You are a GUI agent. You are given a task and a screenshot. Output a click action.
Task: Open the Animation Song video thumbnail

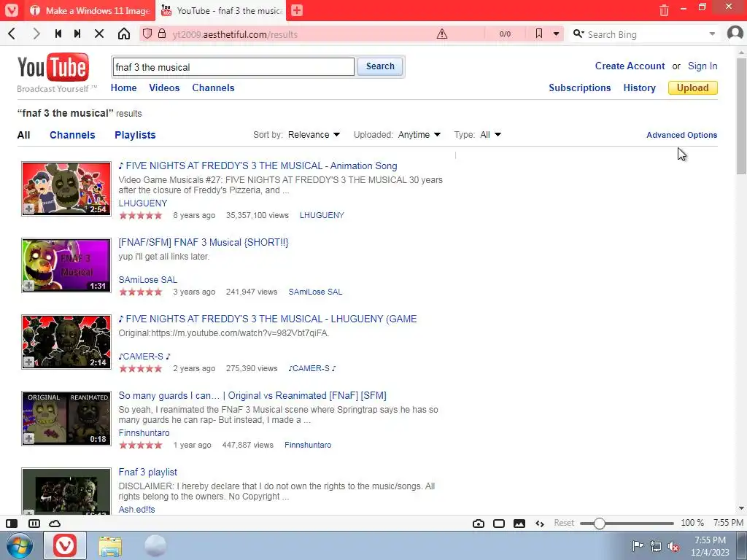point(66,189)
